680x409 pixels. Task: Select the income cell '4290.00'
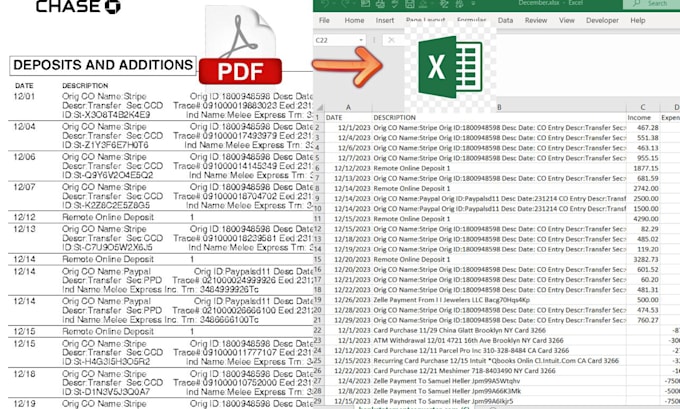click(643, 219)
